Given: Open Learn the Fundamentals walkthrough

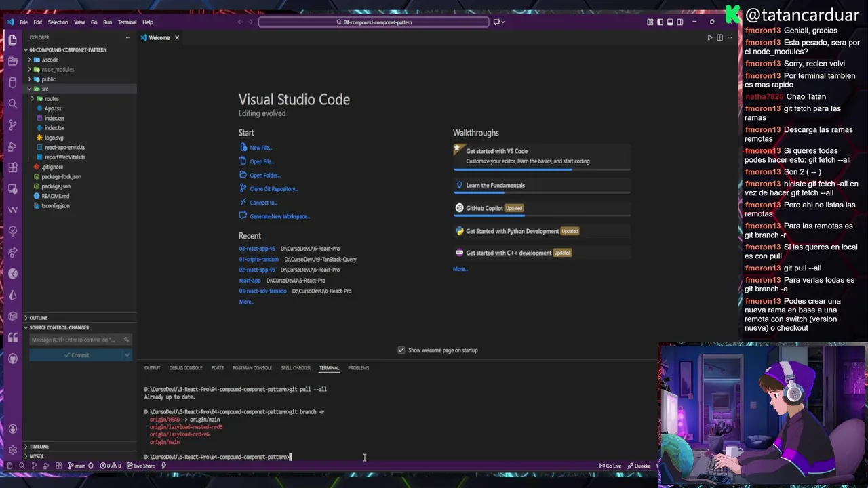Looking at the screenshot, I should click(x=541, y=186).
